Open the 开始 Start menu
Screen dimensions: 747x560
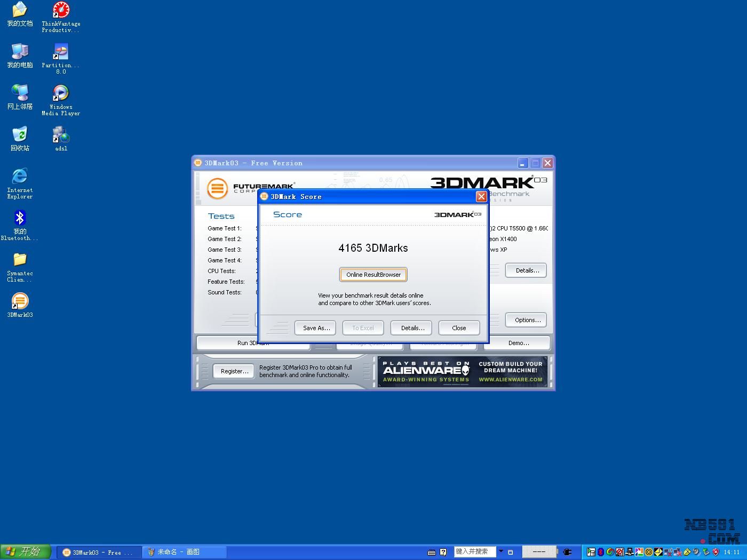[x=26, y=552]
